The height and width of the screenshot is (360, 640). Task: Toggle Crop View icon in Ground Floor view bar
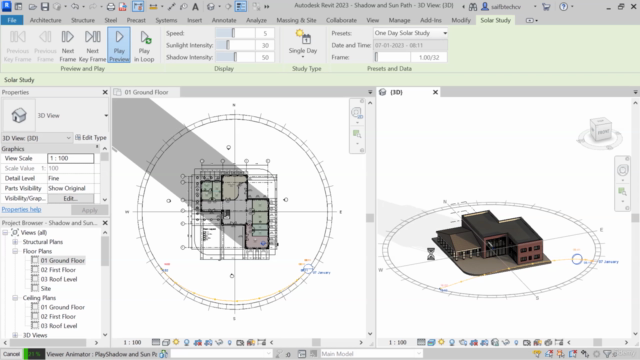click(198, 342)
